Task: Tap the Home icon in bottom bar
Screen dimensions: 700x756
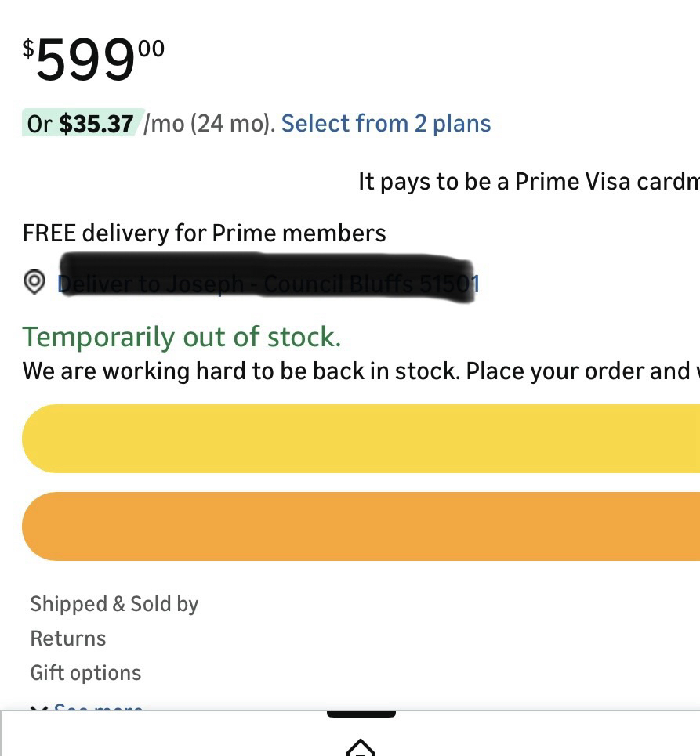Action: point(360,747)
